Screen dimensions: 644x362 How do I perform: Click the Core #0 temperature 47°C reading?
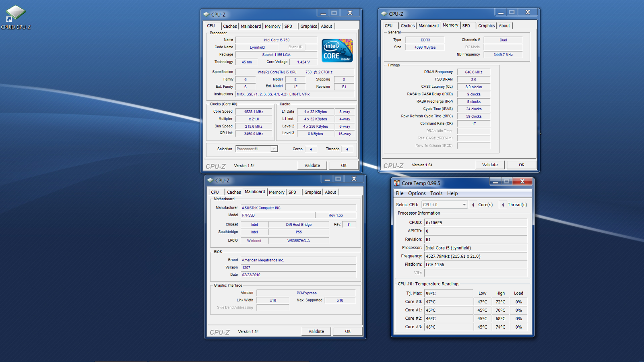click(449, 302)
